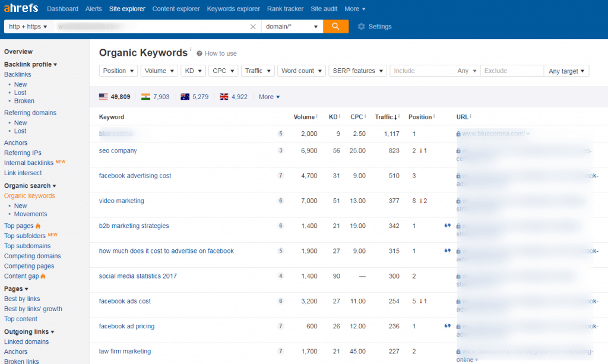Open Movements under Organic keywords
This screenshot has width=608, height=364.
pyautogui.click(x=31, y=214)
